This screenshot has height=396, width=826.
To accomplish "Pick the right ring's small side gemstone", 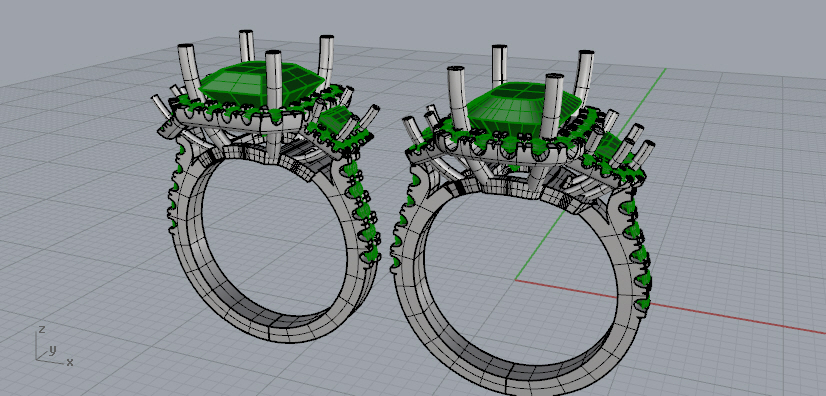I will pos(607,144).
